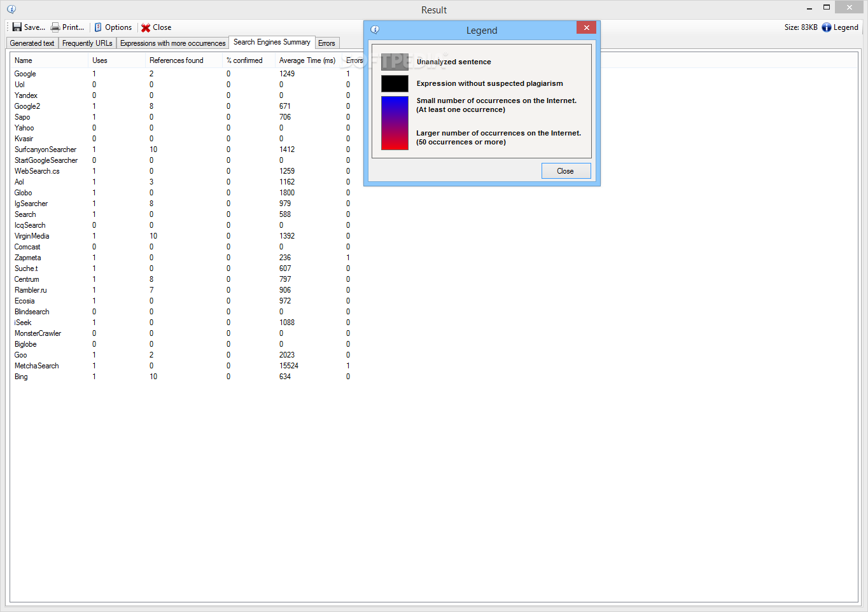Image resolution: width=868 pixels, height=612 pixels.
Task: Sort by the Name column header
Action: pyautogui.click(x=50, y=60)
